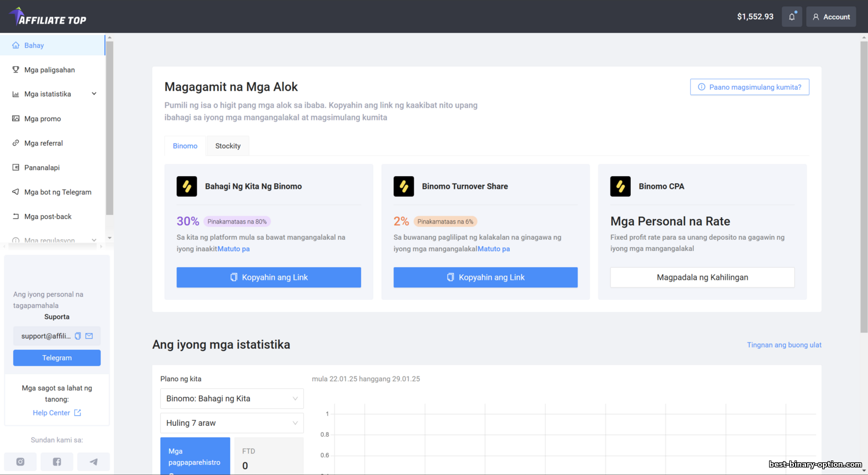Expand the Mga regulasyon chevron
Image resolution: width=868 pixels, height=475 pixels.
pyautogui.click(x=94, y=240)
